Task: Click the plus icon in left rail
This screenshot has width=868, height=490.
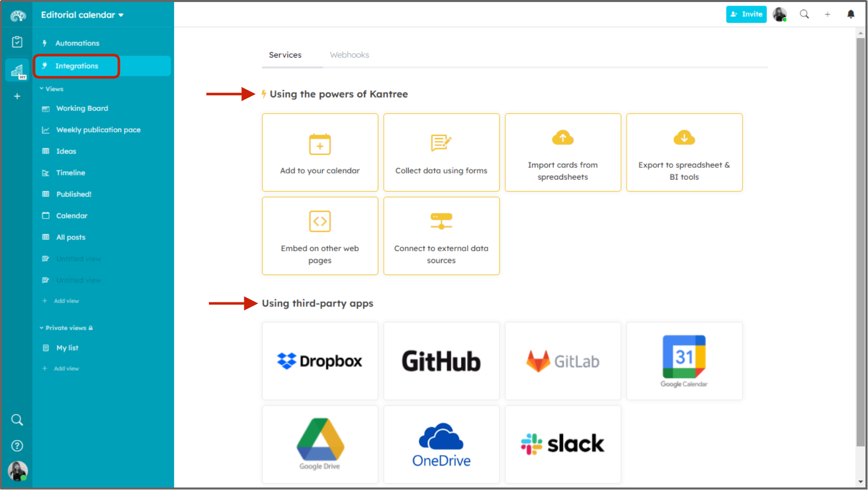Action: pyautogui.click(x=17, y=96)
